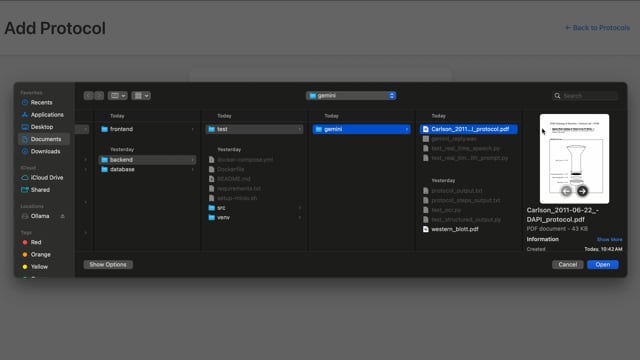640x360 pixels.
Task: Select the gemini folder in the column
Action: point(362,129)
